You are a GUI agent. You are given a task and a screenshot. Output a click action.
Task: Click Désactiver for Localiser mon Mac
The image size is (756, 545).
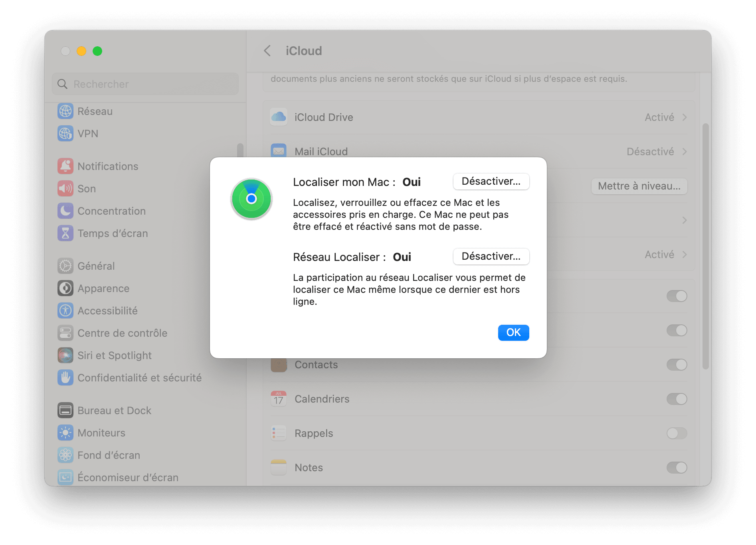pyautogui.click(x=491, y=181)
